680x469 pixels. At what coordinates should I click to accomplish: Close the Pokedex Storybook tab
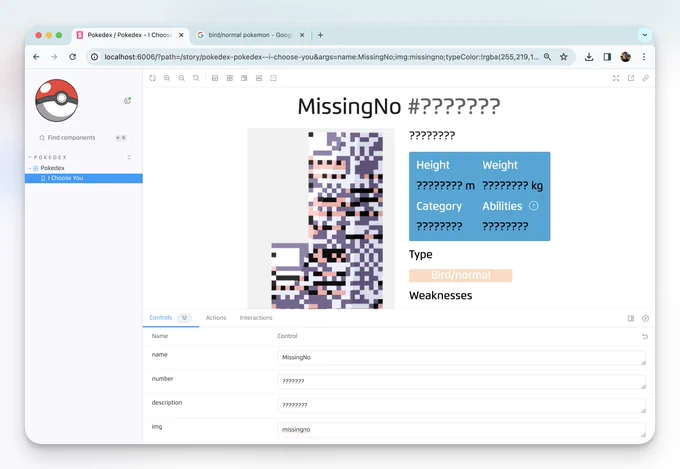pos(181,35)
